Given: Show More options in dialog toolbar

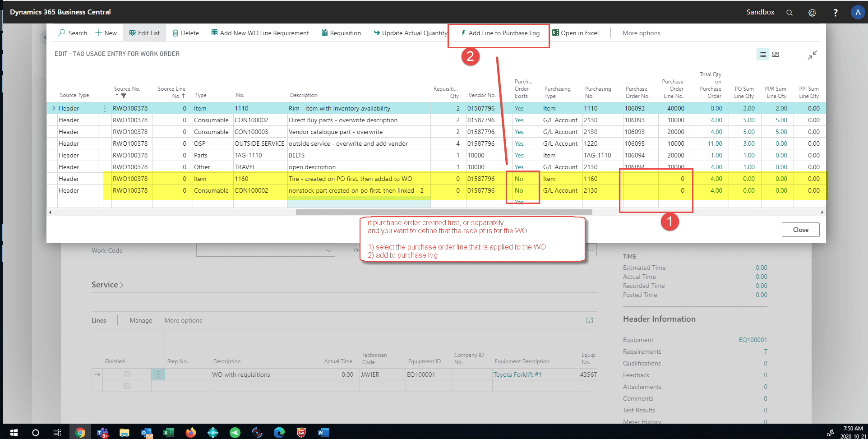Looking at the screenshot, I should click(641, 33).
